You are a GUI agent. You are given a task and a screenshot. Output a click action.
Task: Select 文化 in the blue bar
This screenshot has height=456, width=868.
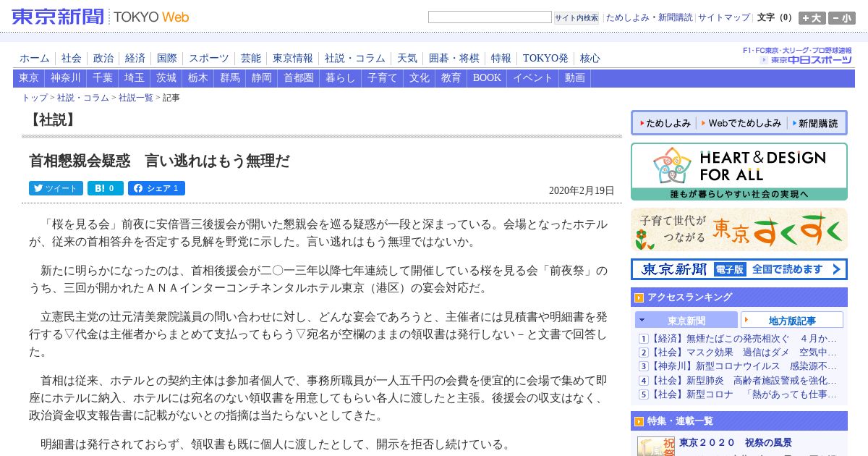[420, 78]
